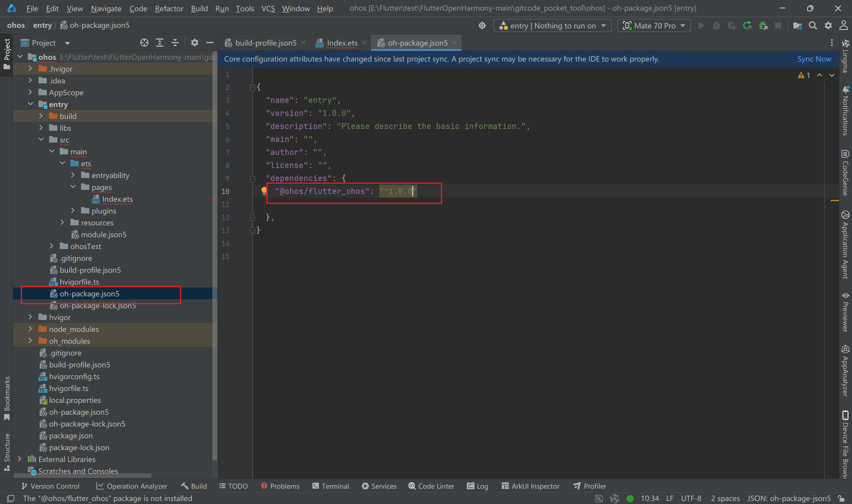Select module.json5 in the project tree
This screenshot has width=852, height=504.
pos(104,234)
